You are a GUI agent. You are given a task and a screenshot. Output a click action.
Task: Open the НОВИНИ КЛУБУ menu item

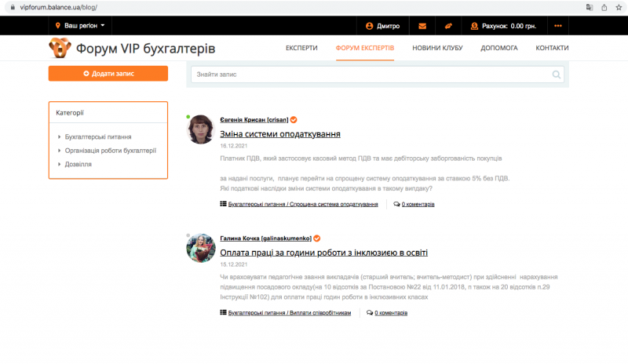click(x=437, y=48)
